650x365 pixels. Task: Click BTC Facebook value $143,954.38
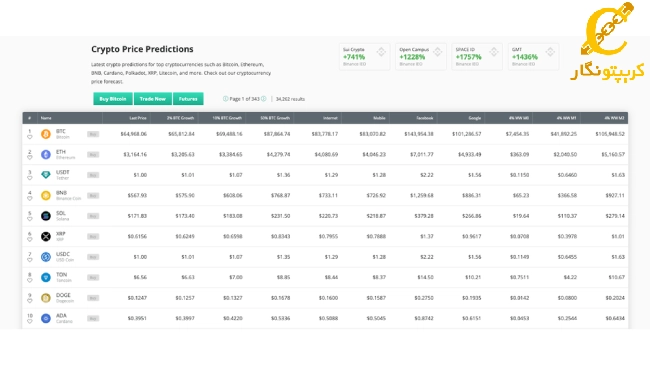point(419,134)
